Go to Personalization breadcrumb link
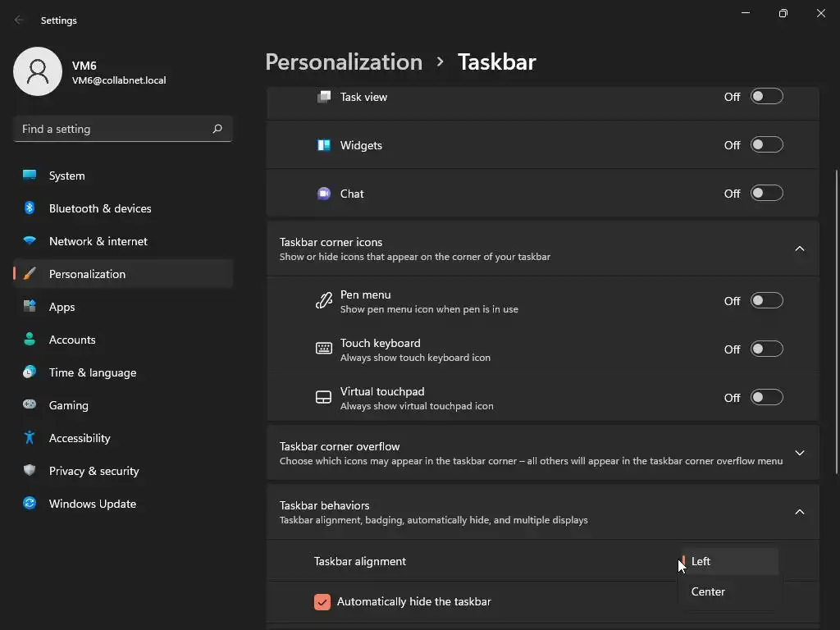840x630 pixels. click(x=344, y=62)
